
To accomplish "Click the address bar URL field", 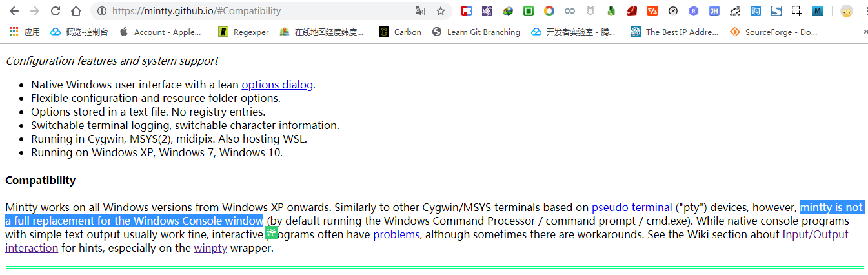I will [x=258, y=11].
